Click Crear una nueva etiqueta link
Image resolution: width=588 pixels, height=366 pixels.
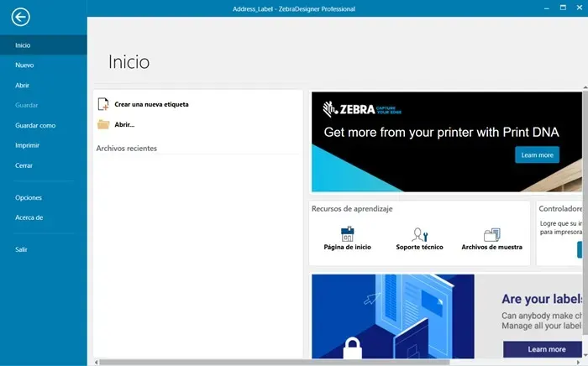tap(151, 105)
